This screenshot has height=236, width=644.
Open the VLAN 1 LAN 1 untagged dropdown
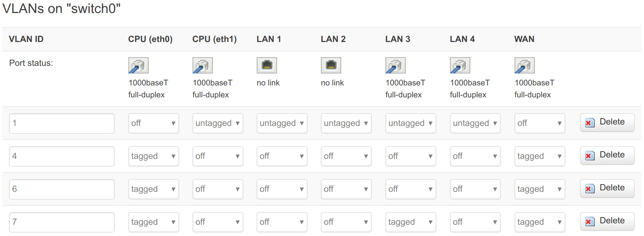pos(282,123)
